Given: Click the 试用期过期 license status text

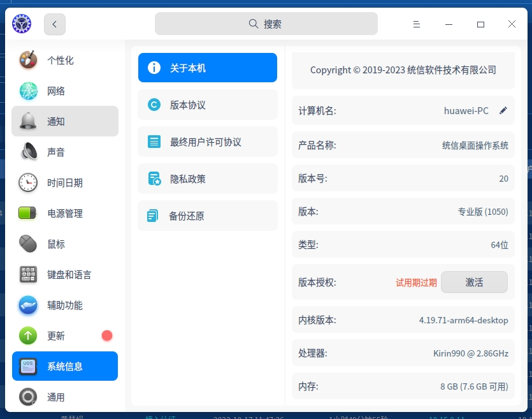Looking at the screenshot, I should coord(416,283).
